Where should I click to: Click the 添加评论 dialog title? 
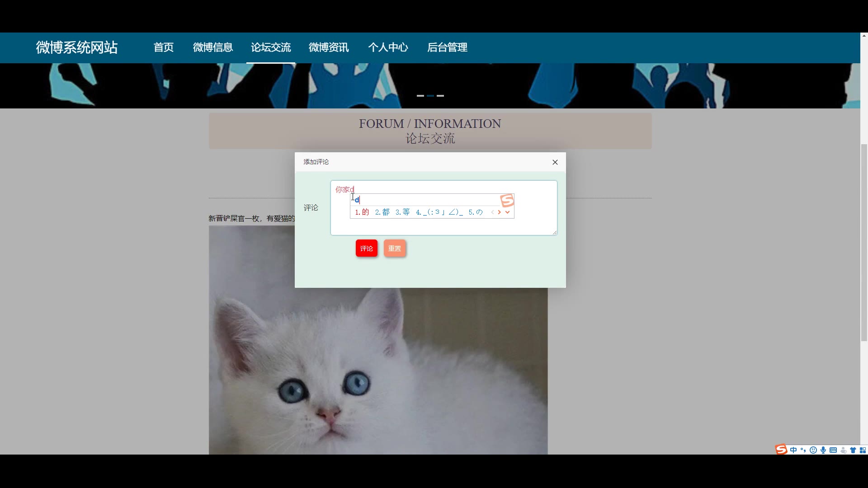pyautogui.click(x=316, y=162)
